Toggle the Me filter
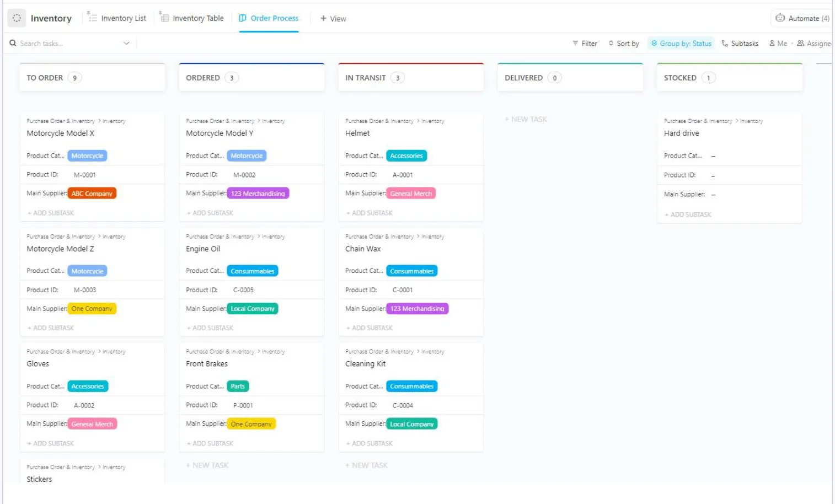The image size is (835, 504). click(x=778, y=43)
